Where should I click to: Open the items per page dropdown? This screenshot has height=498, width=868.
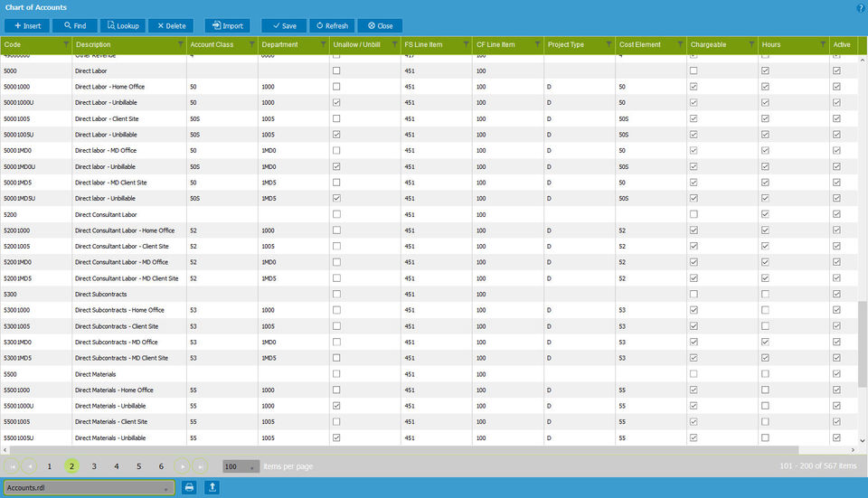click(241, 466)
